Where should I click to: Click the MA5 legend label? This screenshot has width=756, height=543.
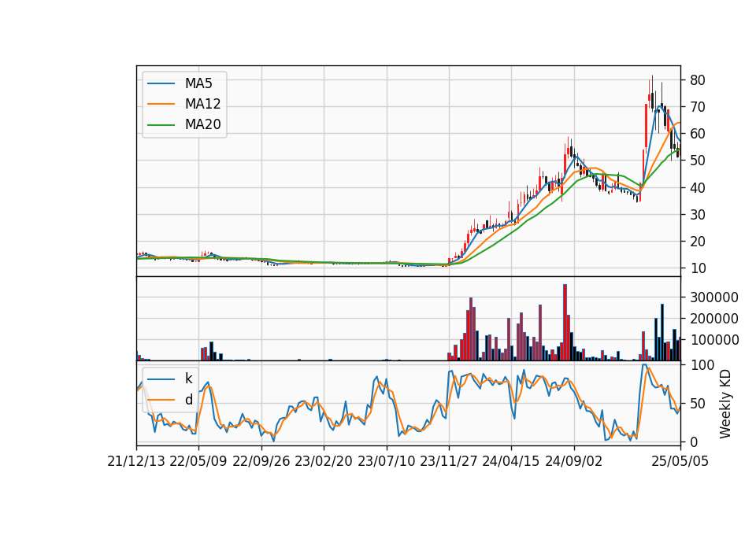coord(198,83)
